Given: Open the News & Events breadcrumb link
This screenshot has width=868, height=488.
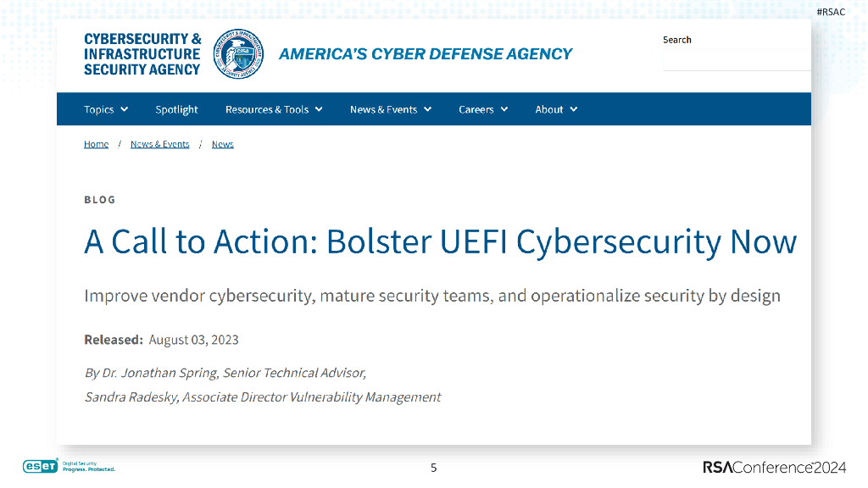Looking at the screenshot, I should [x=159, y=144].
